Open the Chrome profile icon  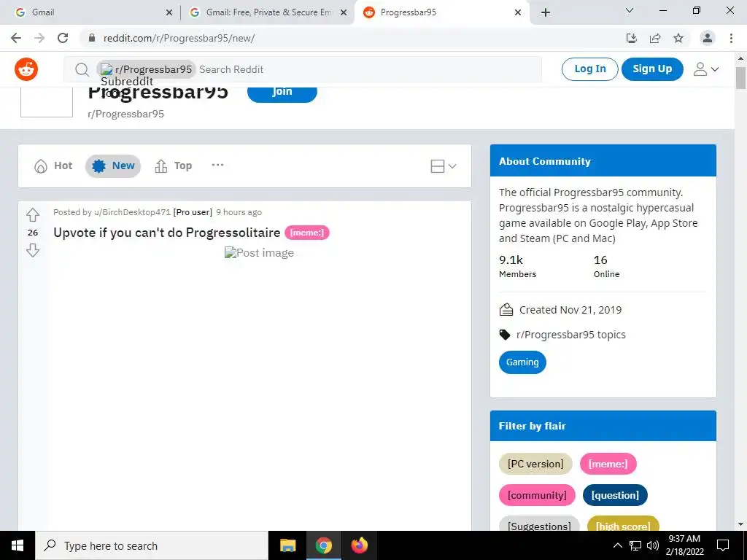(708, 38)
